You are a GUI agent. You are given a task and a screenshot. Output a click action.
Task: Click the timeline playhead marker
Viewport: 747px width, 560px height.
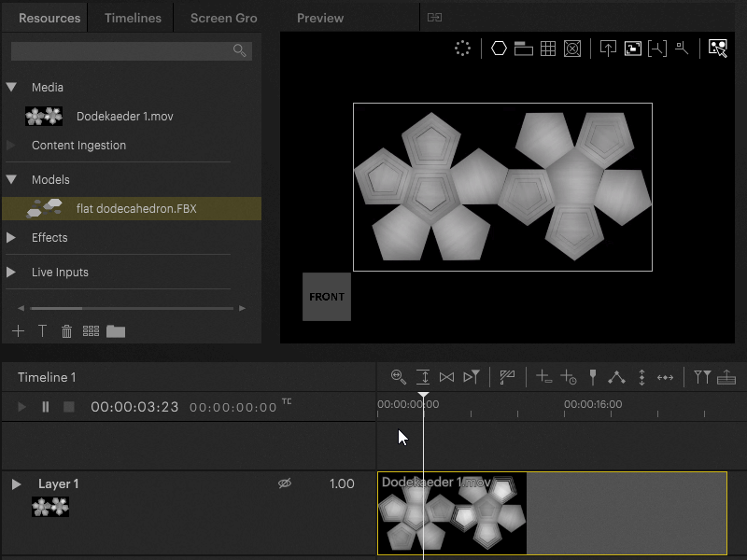click(423, 395)
